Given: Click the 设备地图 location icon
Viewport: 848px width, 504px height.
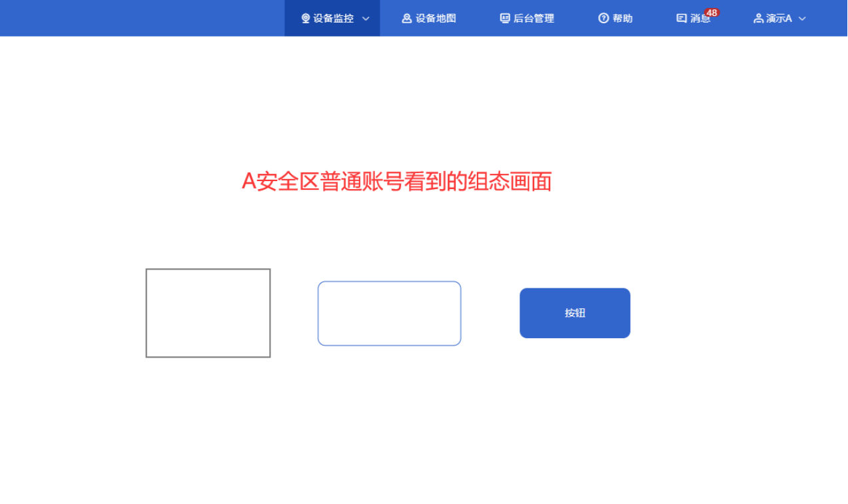Looking at the screenshot, I should pos(406,19).
